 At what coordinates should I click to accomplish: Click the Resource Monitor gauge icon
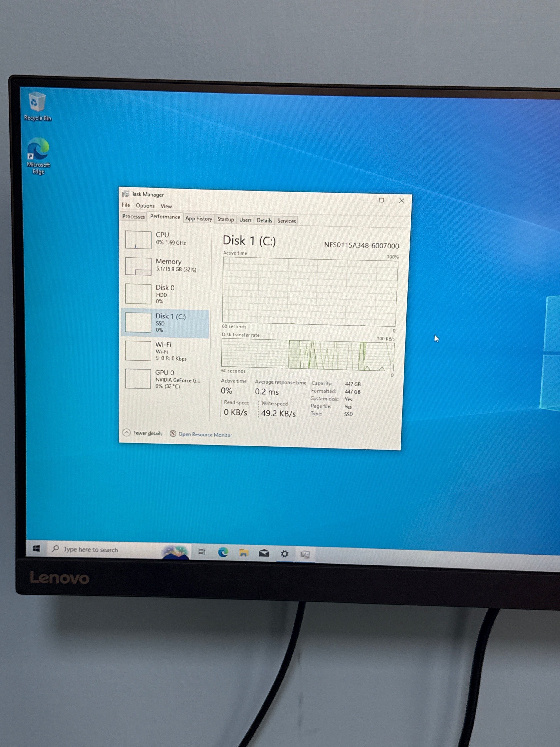tap(173, 434)
